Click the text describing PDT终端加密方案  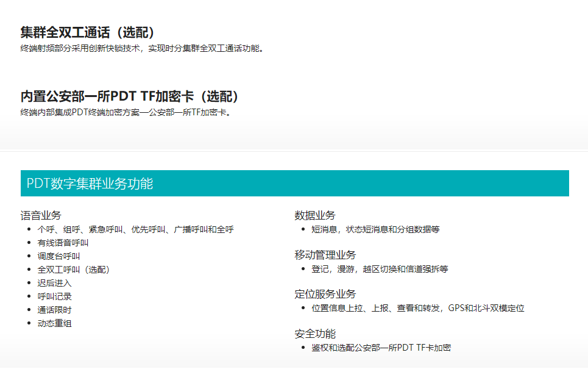126,112
